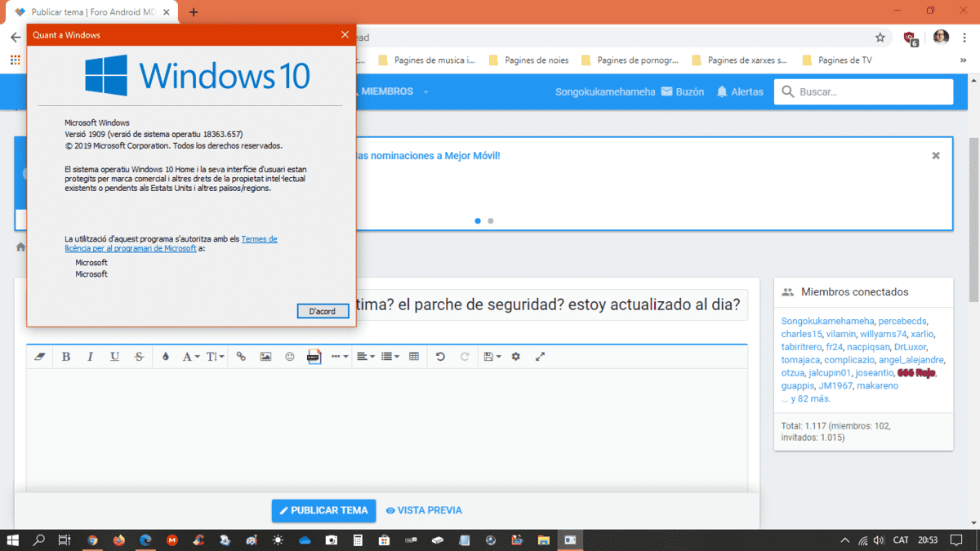Click the VISTA PREVIA button
Screen dimensions: 980x551
point(424,510)
